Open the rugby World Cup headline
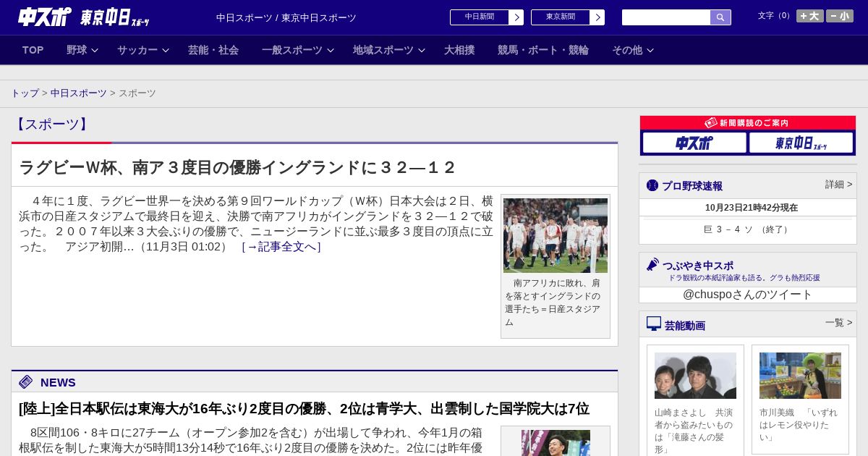This screenshot has width=868, height=456. tap(237, 168)
